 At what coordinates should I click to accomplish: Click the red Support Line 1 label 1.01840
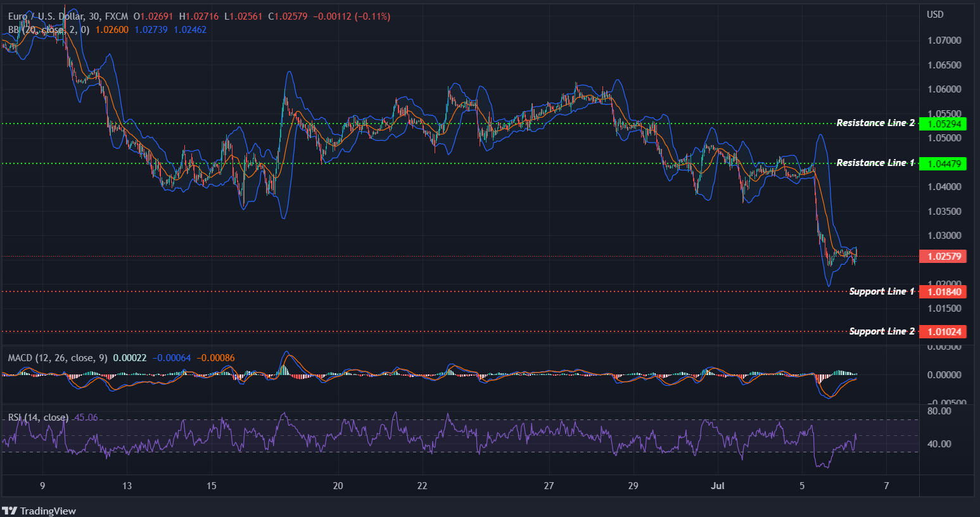943,292
